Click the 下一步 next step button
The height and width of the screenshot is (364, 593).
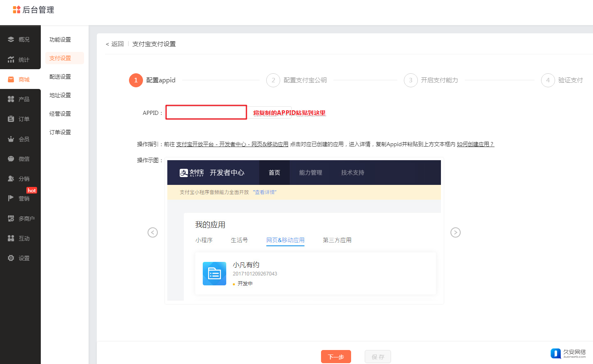[336, 357]
